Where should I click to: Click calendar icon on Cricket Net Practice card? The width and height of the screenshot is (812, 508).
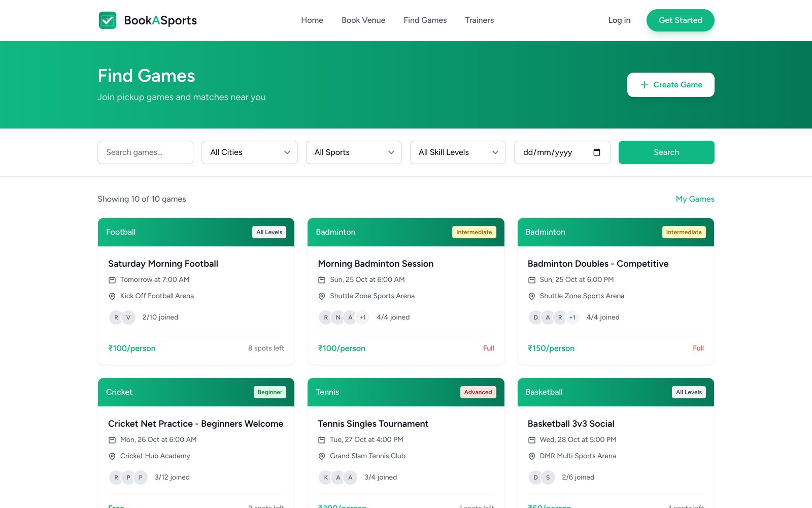click(x=112, y=440)
